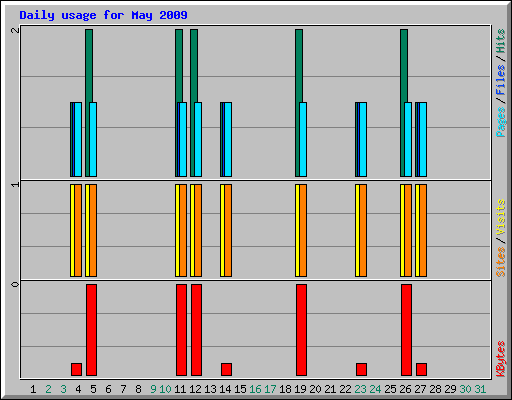Image resolution: width=512 pixels, height=400 pixels.
Task: Click green weekend day label "16"
Action: point(255,389)
